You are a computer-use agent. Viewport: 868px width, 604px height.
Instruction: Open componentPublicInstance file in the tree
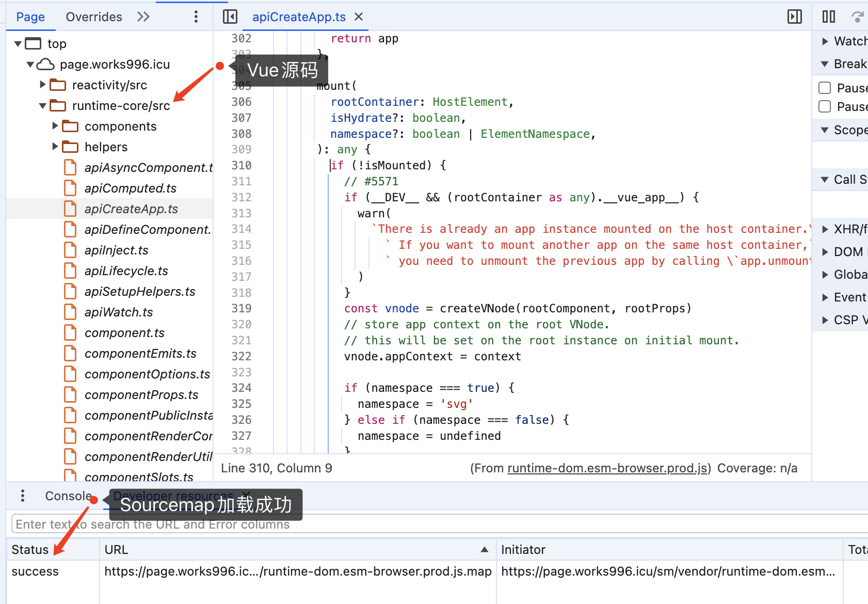point(149,415)
